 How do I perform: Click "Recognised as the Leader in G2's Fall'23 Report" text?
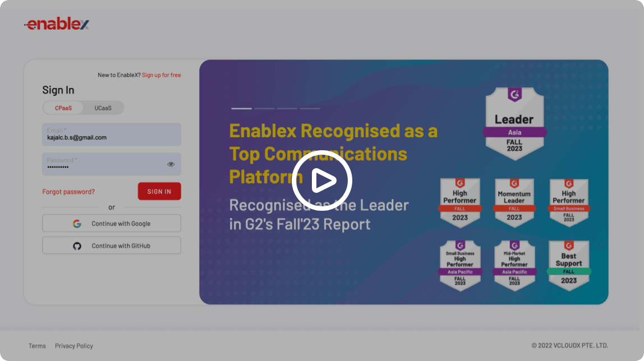(319, 215)
